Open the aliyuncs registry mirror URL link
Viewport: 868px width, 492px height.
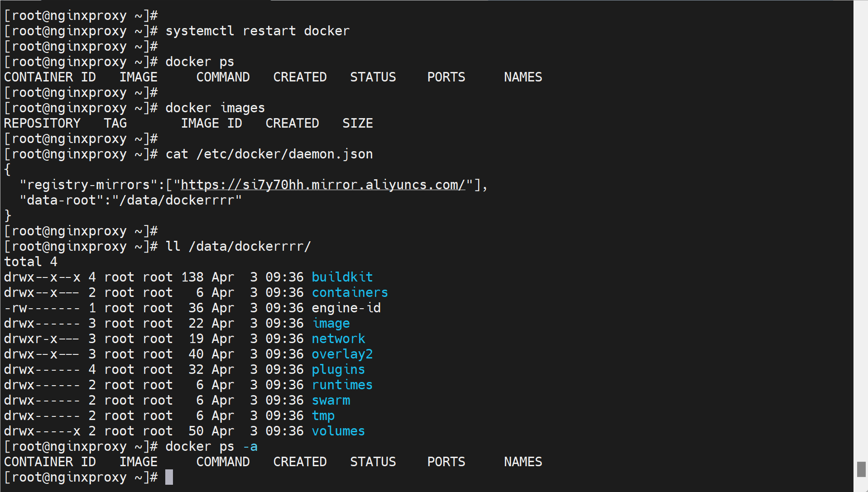click(323, 185)
